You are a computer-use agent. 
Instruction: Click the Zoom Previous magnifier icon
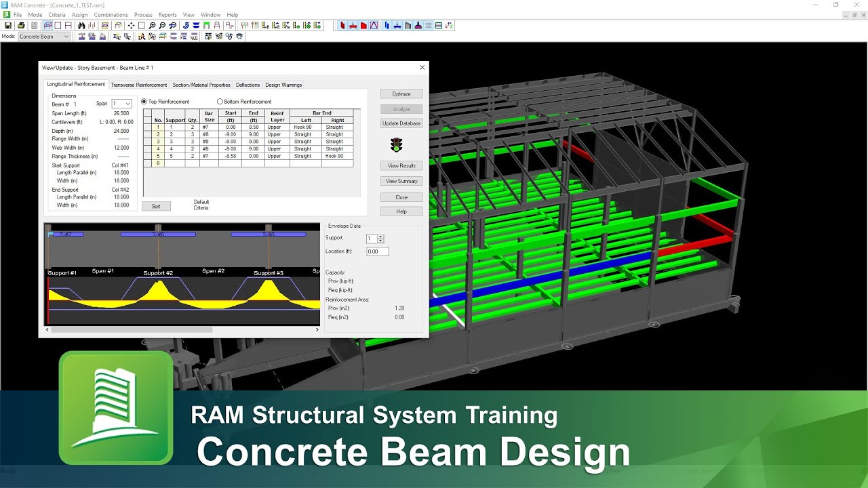click(173, 26)
